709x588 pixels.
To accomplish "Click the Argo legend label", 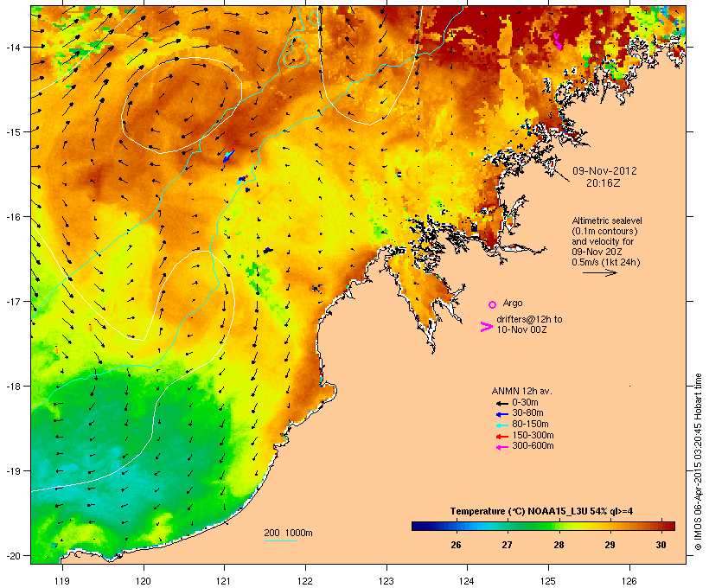I will click(x=513, y=303).
